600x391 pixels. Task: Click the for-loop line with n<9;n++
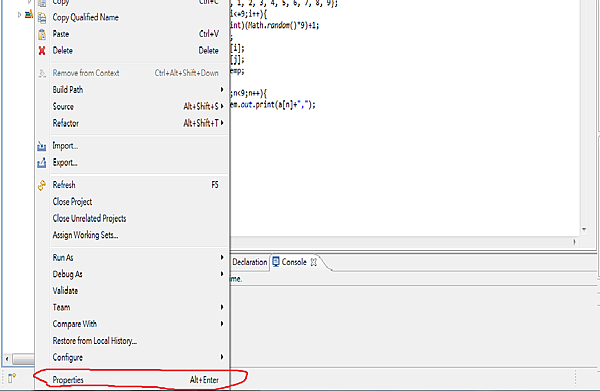tap(248, 93)
